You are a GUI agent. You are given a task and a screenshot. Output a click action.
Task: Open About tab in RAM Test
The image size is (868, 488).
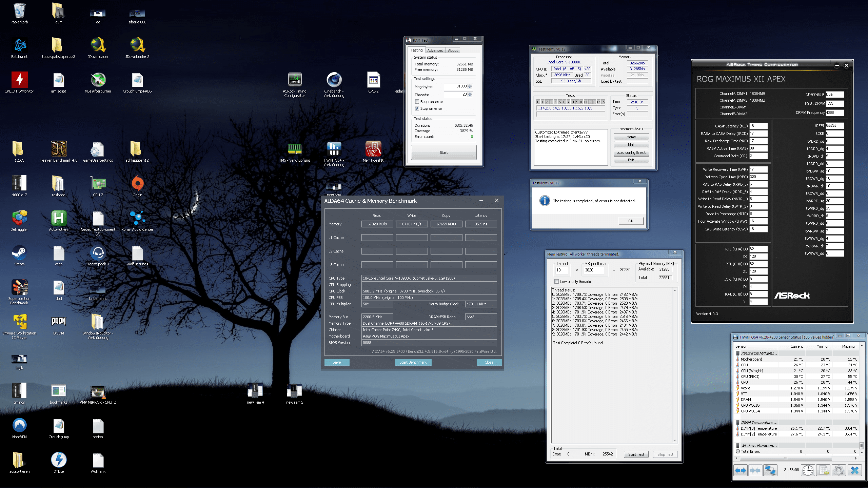coord(453,50)
